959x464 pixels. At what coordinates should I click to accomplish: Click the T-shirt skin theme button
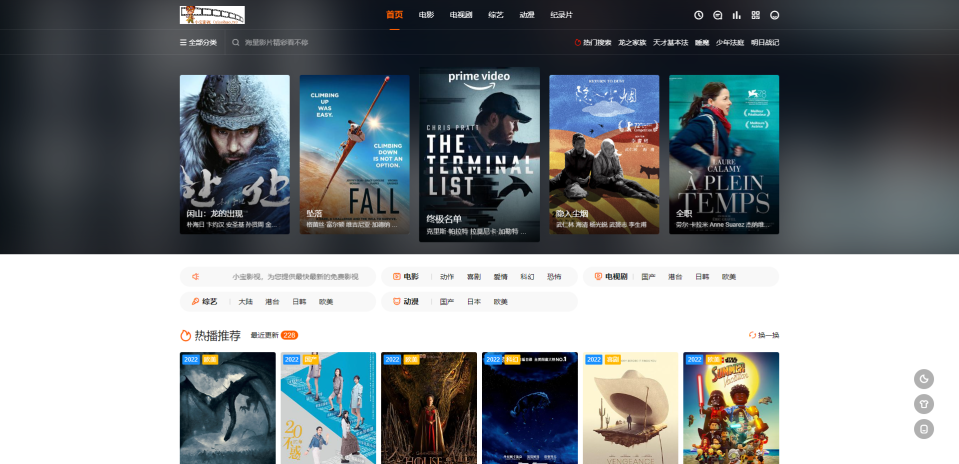(924, 404)
